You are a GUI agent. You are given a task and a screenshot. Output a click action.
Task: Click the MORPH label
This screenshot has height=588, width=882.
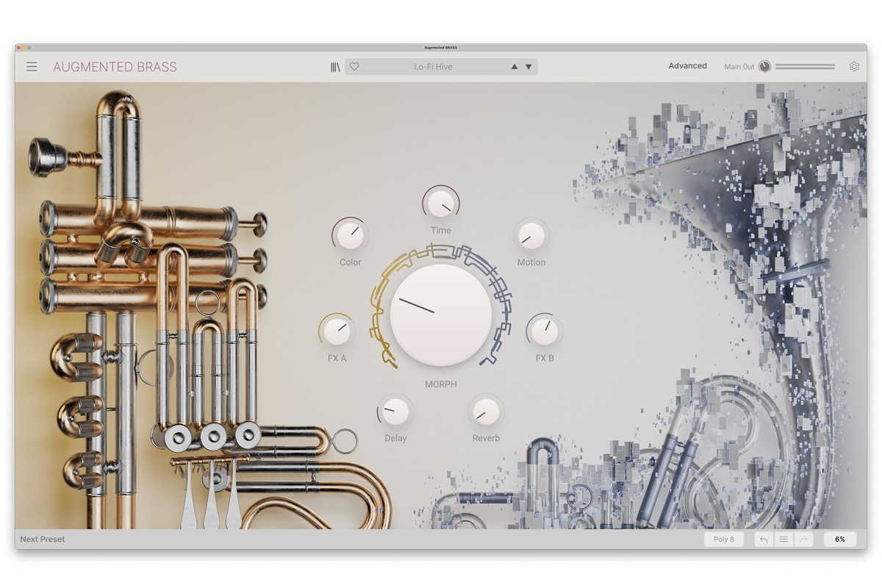point(441,384)
